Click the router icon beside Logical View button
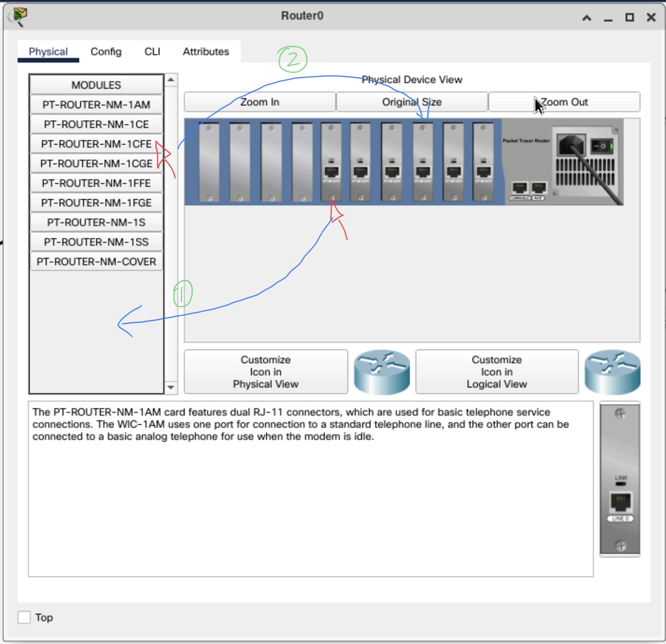This screenshot has width=666, height=644. pos(612,372)
